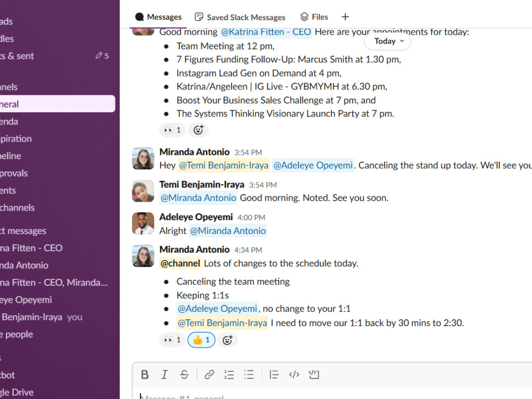Add a reaction to the appointments message
Viewport: 532px width, 399px height.
pyautogui.click(x=198, y=130)
